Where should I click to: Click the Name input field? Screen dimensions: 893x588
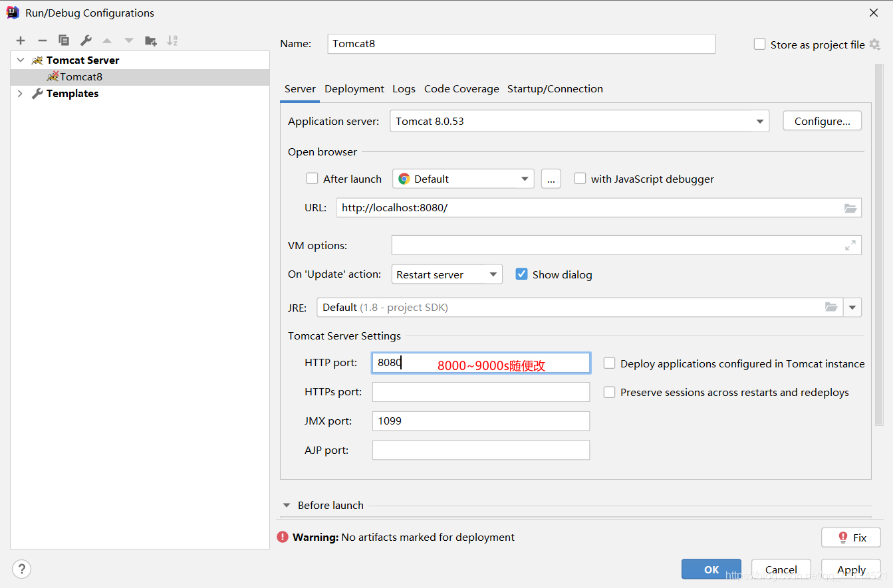pyautogui.click(x=521, y=44)
